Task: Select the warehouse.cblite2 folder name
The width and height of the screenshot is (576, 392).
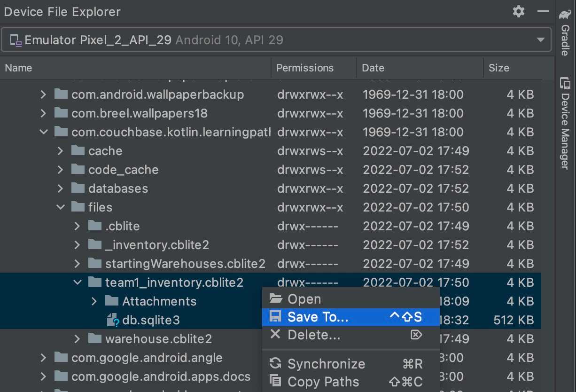Action: [x=158, y=339]
